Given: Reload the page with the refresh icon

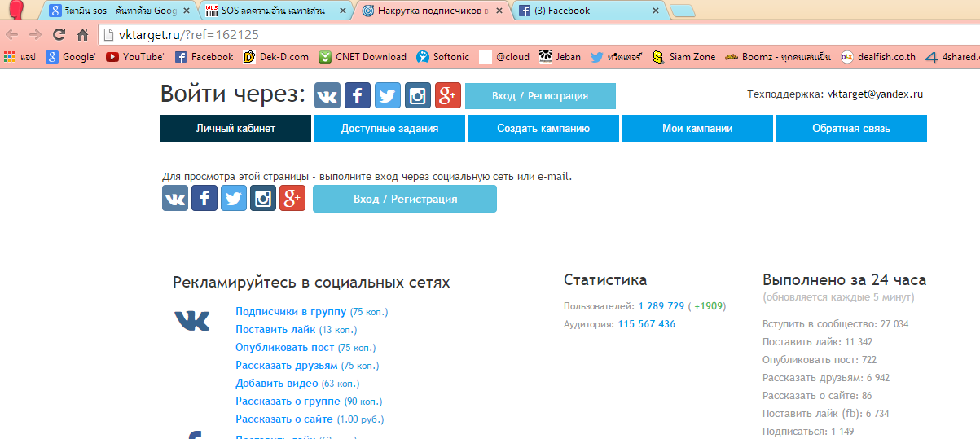Looking at the screenshot, I should pos(59,35).
